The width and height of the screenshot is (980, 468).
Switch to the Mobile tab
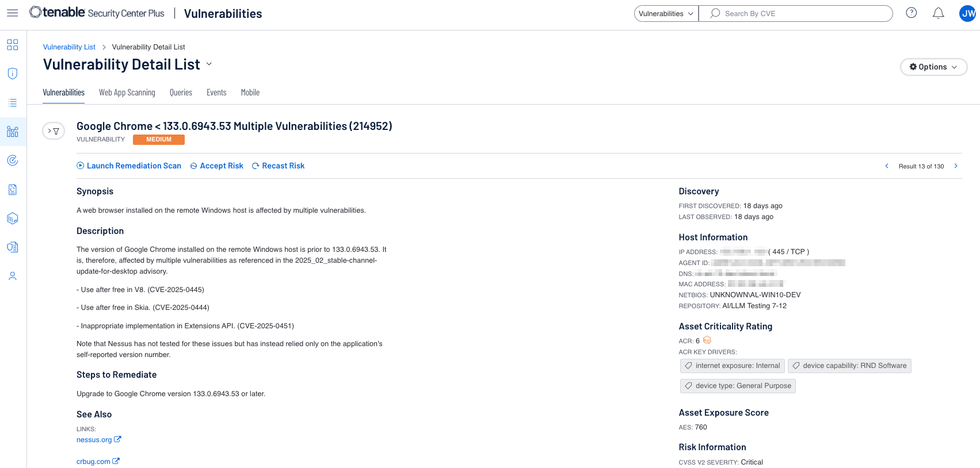pyautogui.click(x=250, y=93)
